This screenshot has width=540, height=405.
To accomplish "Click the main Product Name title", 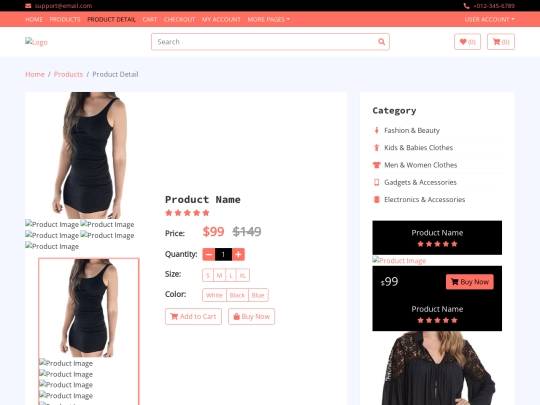I will tap(202, 199).
